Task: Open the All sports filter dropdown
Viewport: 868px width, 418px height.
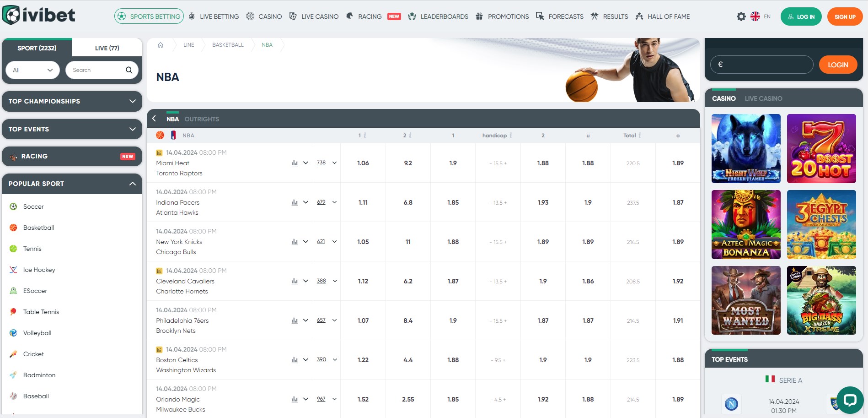Action: pos(33,70)
